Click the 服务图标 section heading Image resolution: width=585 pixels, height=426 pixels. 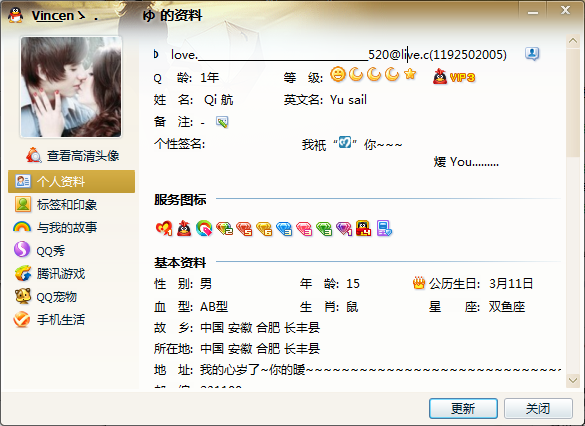point(180,200)
